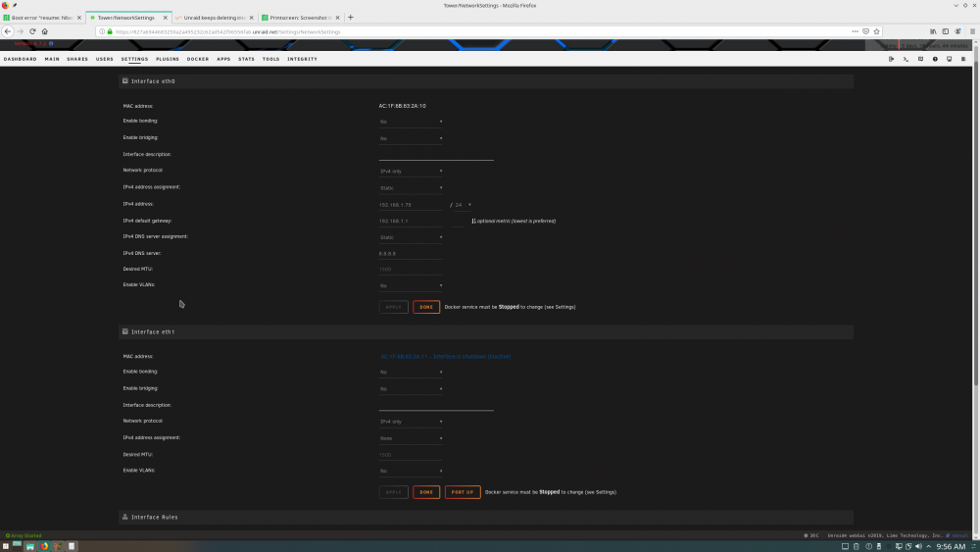Open eth1 Enable bridging dropdown
Image resolution: width=980 pixels, height=552 pixels.
tap(411, 389)
